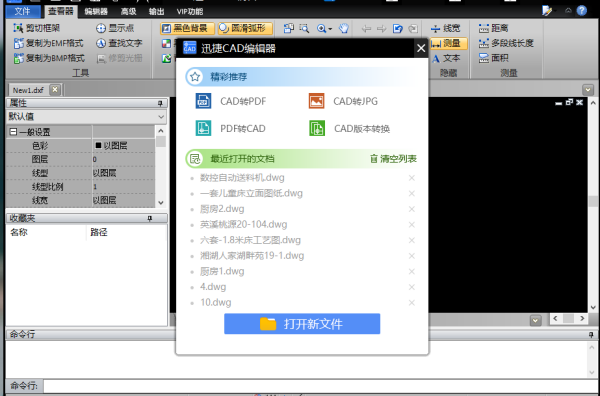Open the 查找文字 find text tool
Image resolution: width=600 pixels, height=396 pixels.
(x=119, y=43)
